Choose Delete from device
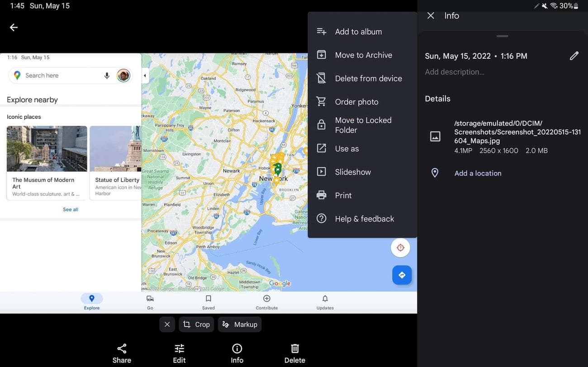This screenshot has width=588, height=367. tap(368, 78)
